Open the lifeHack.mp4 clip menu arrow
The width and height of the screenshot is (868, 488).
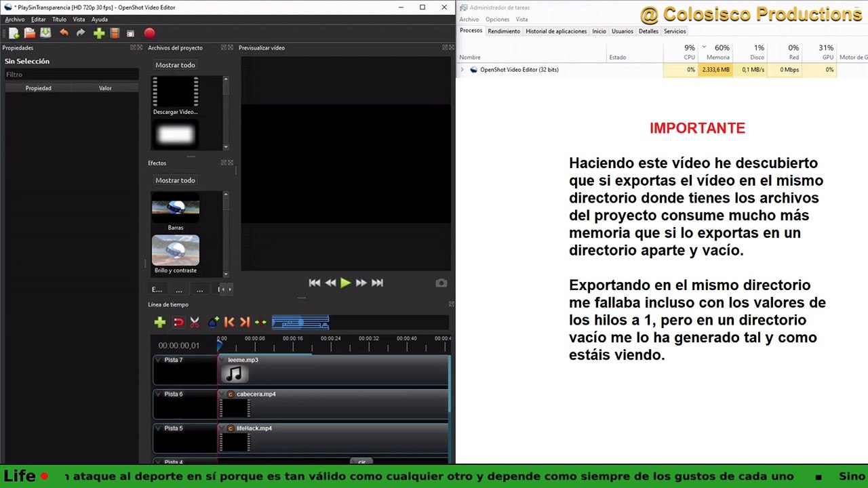[x=223, y=428]
